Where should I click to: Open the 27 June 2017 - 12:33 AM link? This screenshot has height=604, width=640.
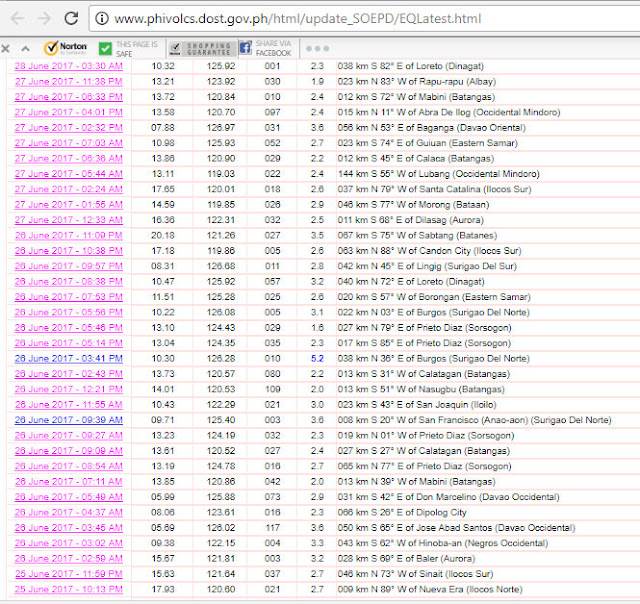coord(69,220)
